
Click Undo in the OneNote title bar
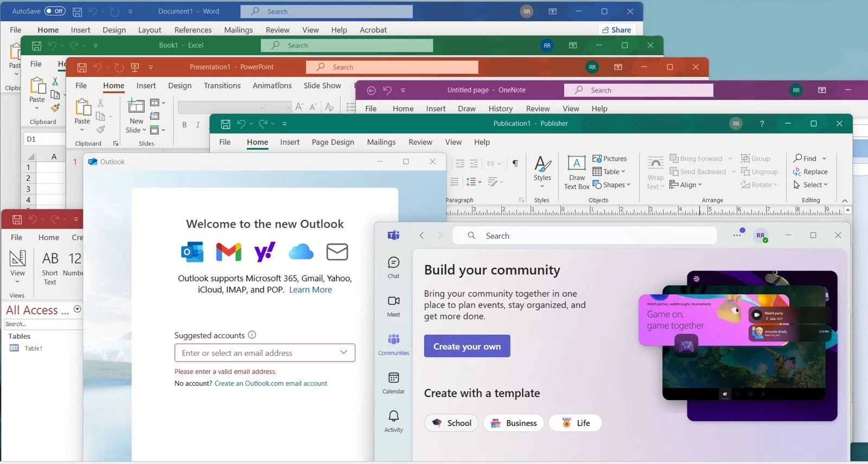point(387,90)
